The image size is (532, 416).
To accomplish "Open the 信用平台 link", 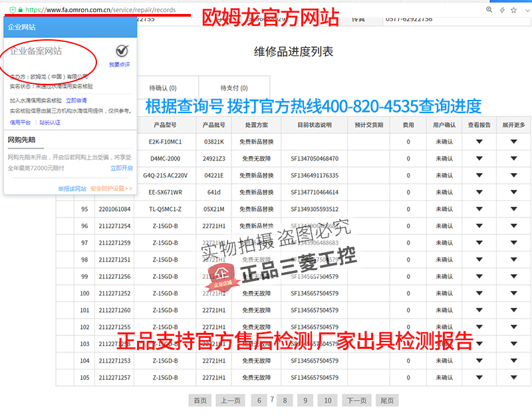I will (x=20, y=122).
